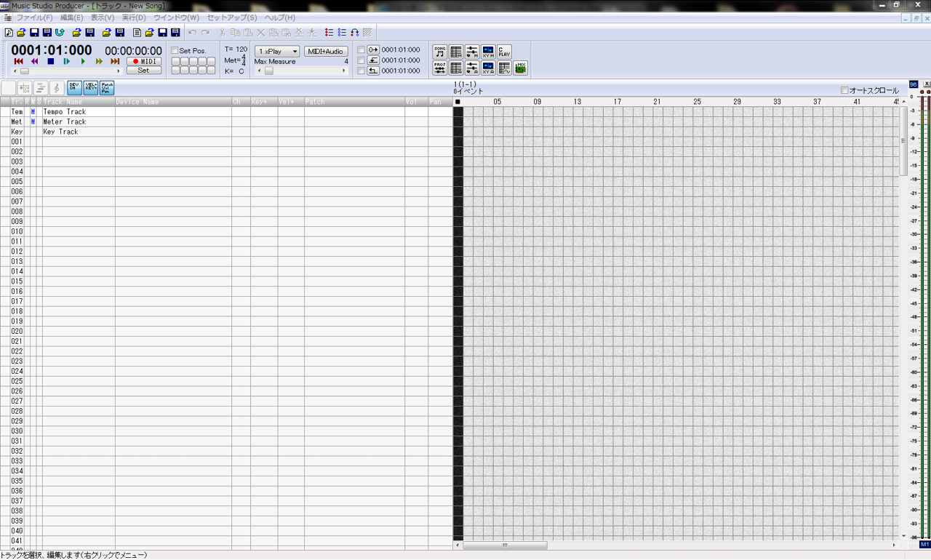Enable the Set Pos. checkbox
This screenshot has width=931, height=560.
[175, 51]
